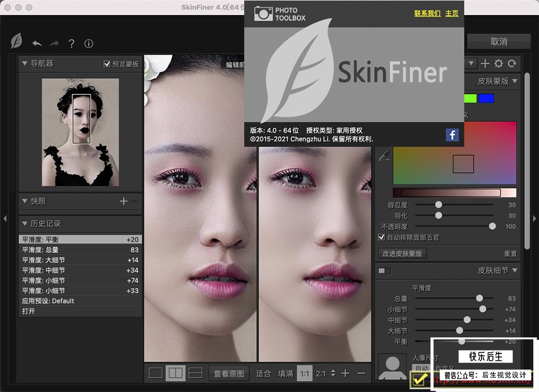
Task: Click the 总量 smoothness slider handle
Action: pyautogui.click(x=480, y=298)
